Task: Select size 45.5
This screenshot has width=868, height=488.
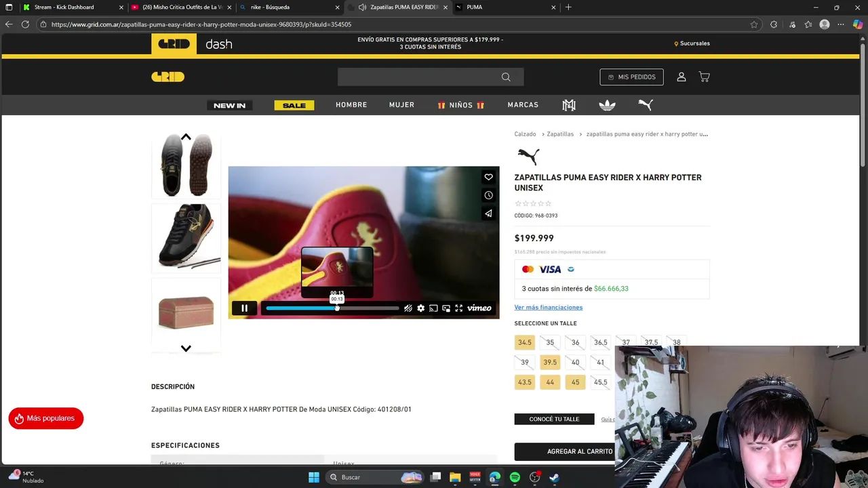Action: (600, 382)
